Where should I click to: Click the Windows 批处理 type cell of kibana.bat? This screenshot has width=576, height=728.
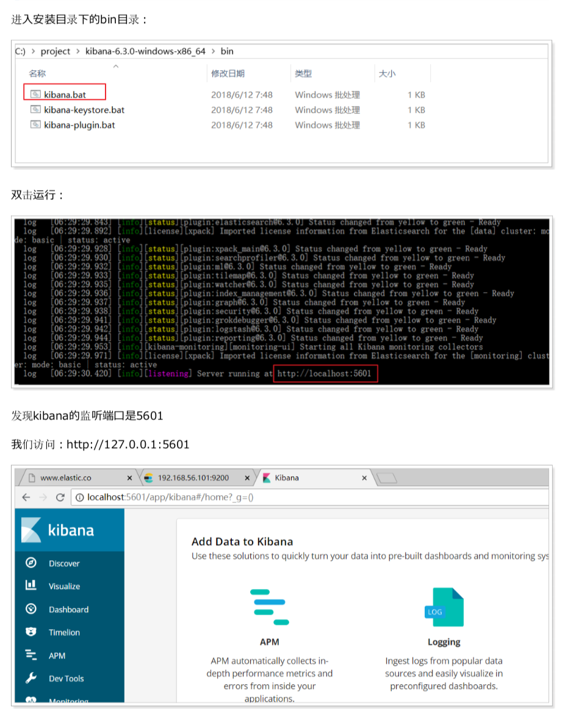[x=327, y=95]
